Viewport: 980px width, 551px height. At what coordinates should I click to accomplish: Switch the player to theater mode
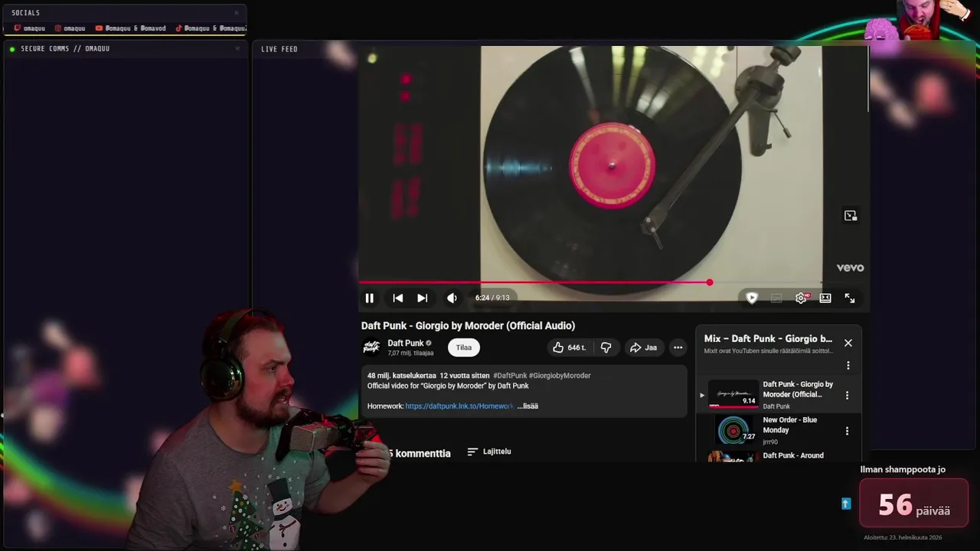[x=825, y=298]
